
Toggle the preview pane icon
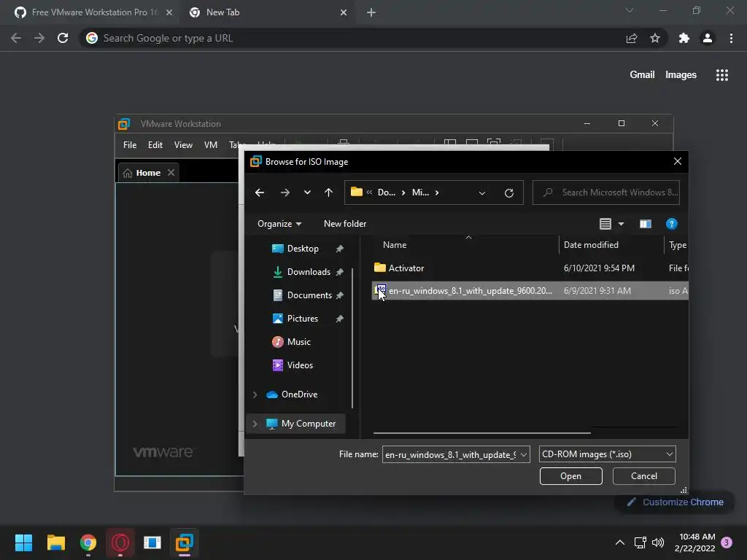click(646, 224)
